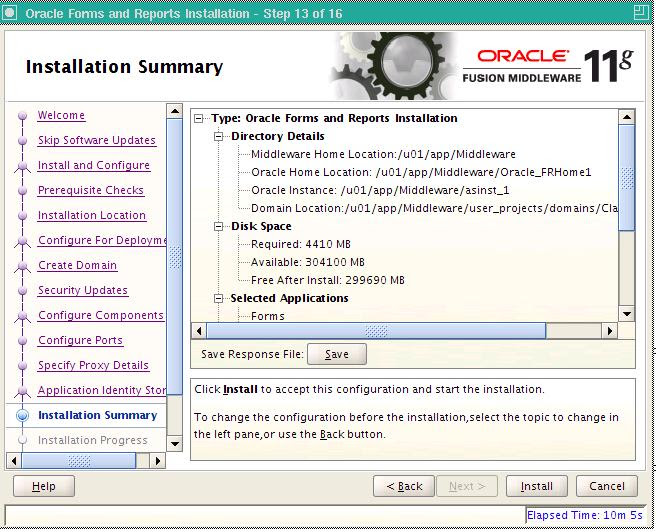Select the Oracle Home Location row
The width and height of the screenshot is (656, 532).
(421, 172)
